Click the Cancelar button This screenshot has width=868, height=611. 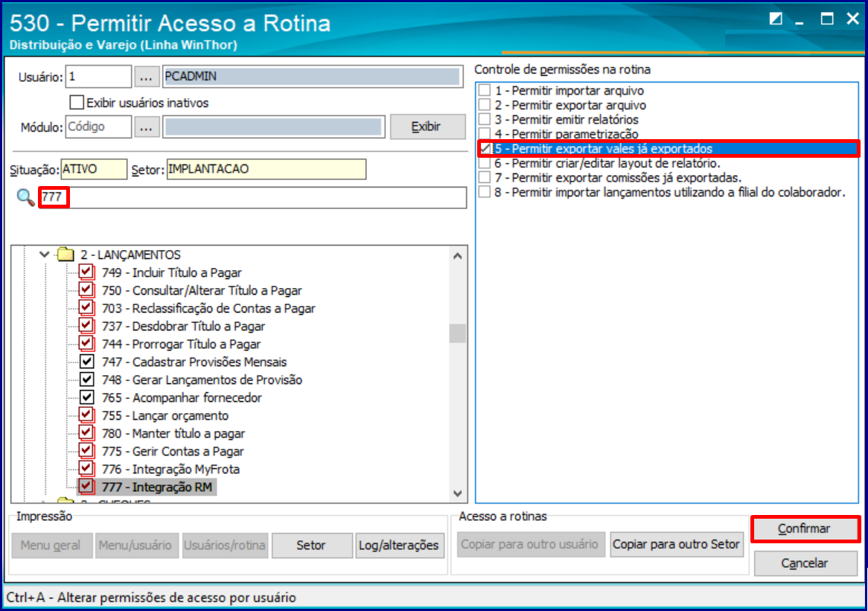coord(804,563)
